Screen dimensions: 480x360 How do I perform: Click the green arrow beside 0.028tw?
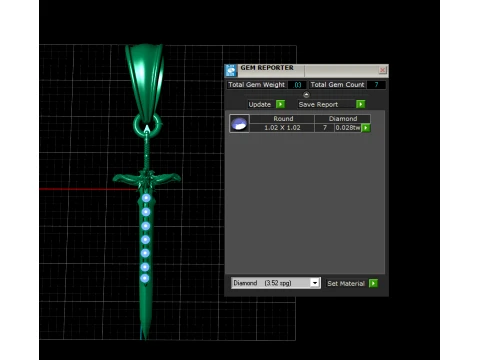pos(366,128)
